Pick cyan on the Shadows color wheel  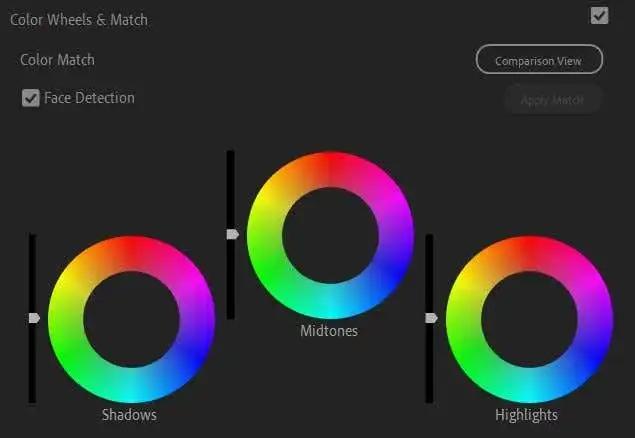[x=131, y=385]
